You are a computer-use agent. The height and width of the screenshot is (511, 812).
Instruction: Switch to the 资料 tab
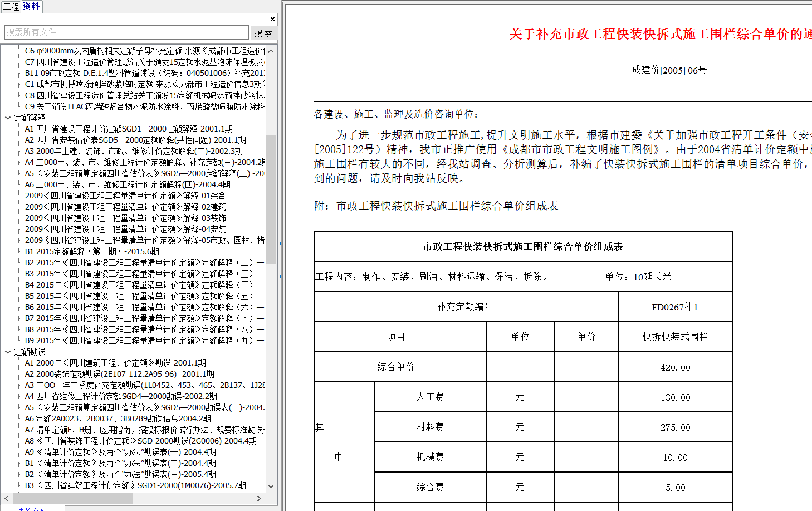(31, 6)
